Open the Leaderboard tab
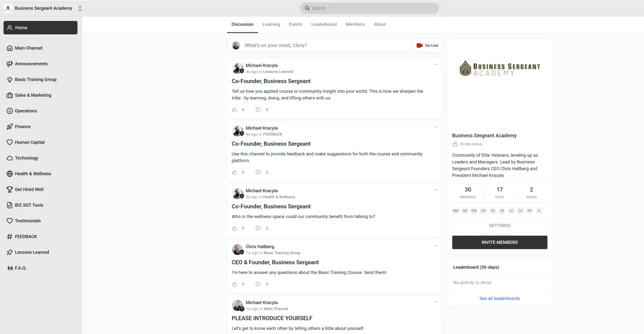This screenshot has height=334, width=644. click(x=324, y=24)
